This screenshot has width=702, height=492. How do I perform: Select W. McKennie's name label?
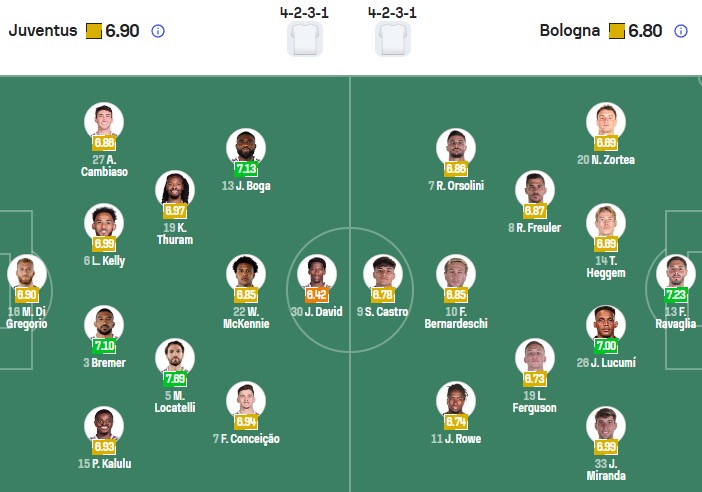pos(246,318)
